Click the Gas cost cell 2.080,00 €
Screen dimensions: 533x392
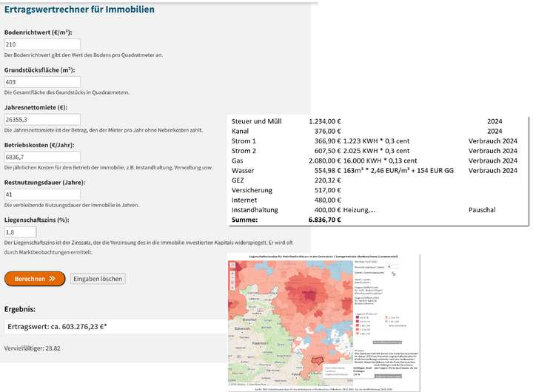coord(324,160)
